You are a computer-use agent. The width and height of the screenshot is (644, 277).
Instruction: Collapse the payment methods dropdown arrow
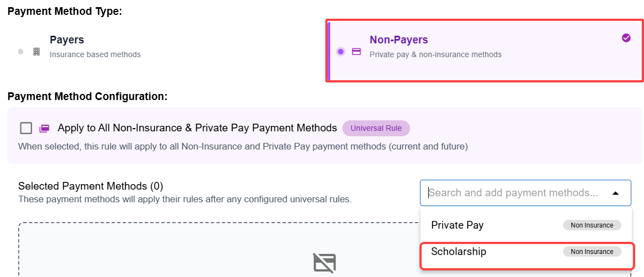[x=615, y=193]
